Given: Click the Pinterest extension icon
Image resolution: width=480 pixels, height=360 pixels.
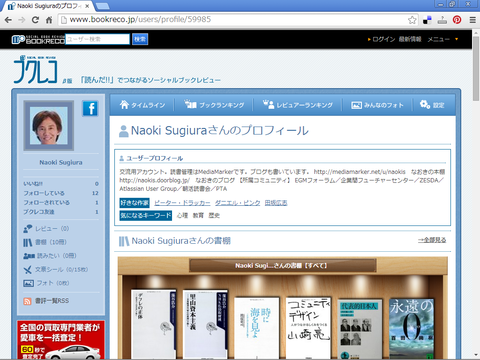Looking at the screenshot, I should [x=457, y=20].
